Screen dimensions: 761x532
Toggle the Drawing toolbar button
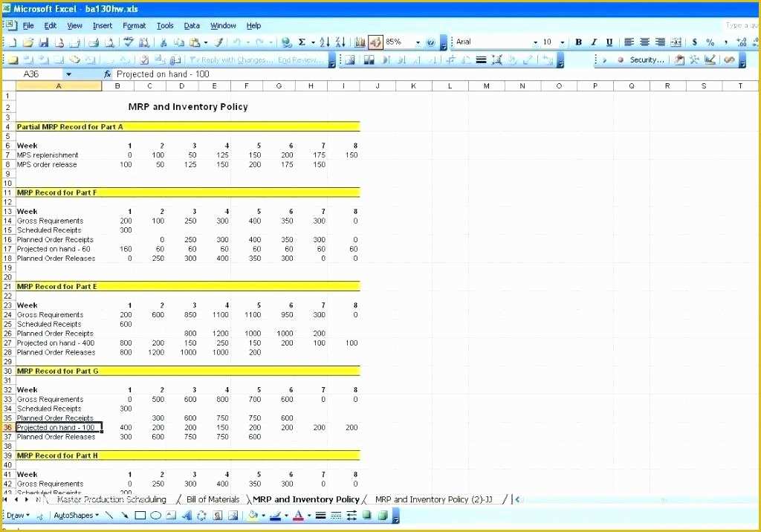point(375,42)
